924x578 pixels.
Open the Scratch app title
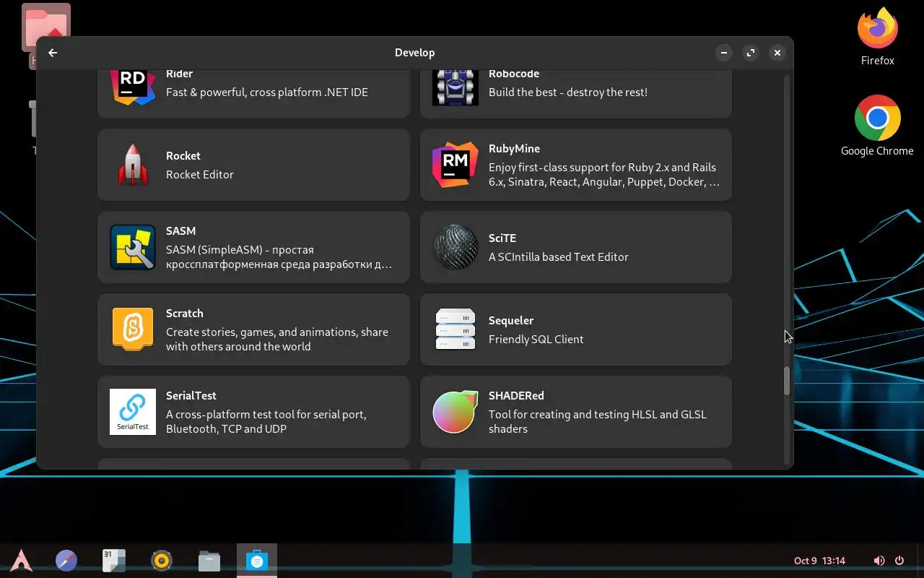185,313
